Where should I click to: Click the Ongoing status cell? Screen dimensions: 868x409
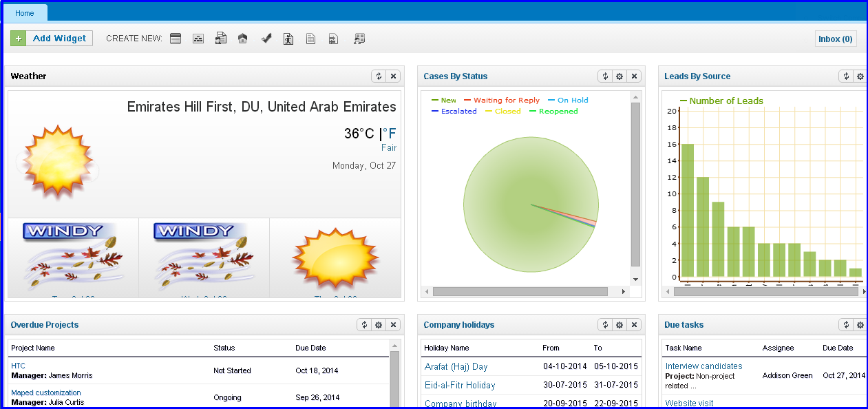pyautogui.click(x=227, y=397)
